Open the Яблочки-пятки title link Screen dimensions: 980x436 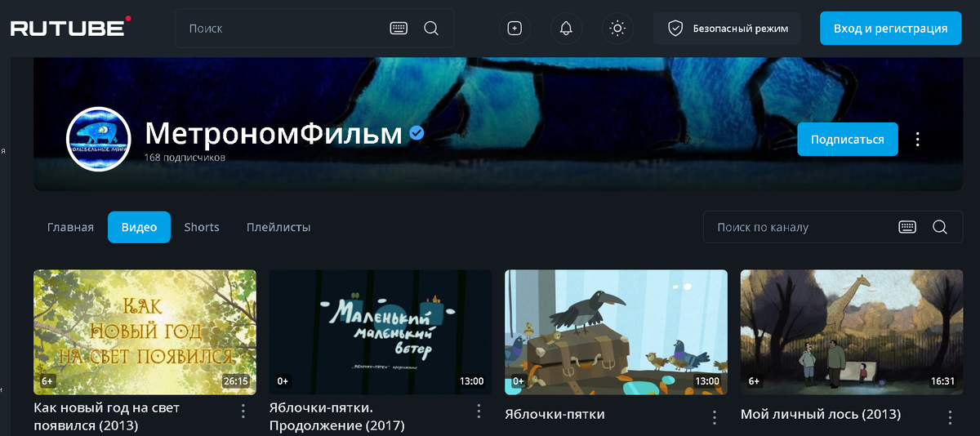pos(555,415)
